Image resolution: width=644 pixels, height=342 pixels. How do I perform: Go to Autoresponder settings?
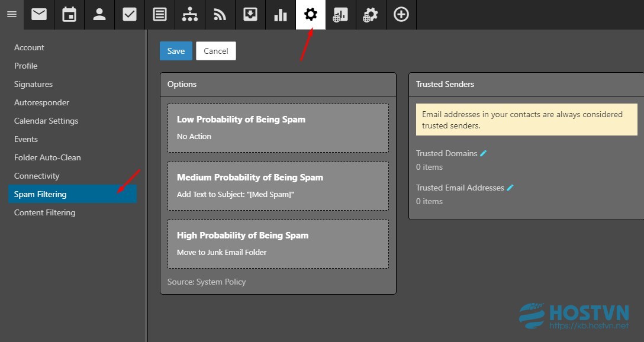pyautogui.click(x=41, y=102)
